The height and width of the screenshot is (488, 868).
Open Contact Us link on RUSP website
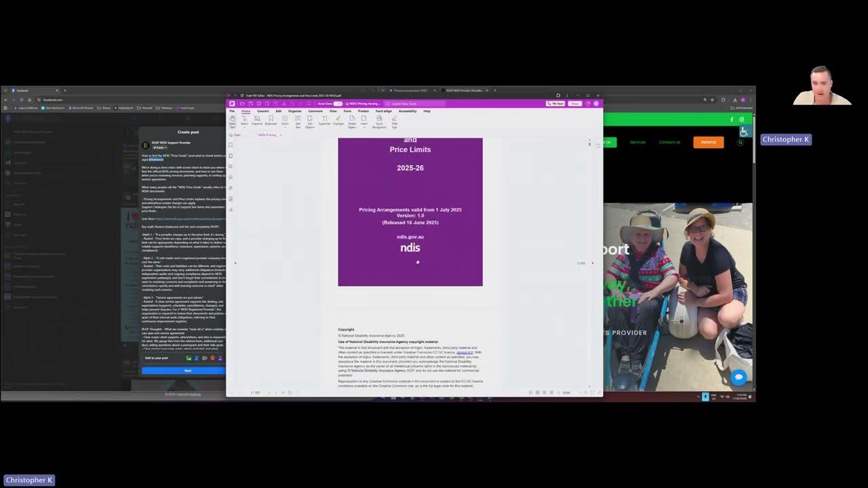point(669,142)
